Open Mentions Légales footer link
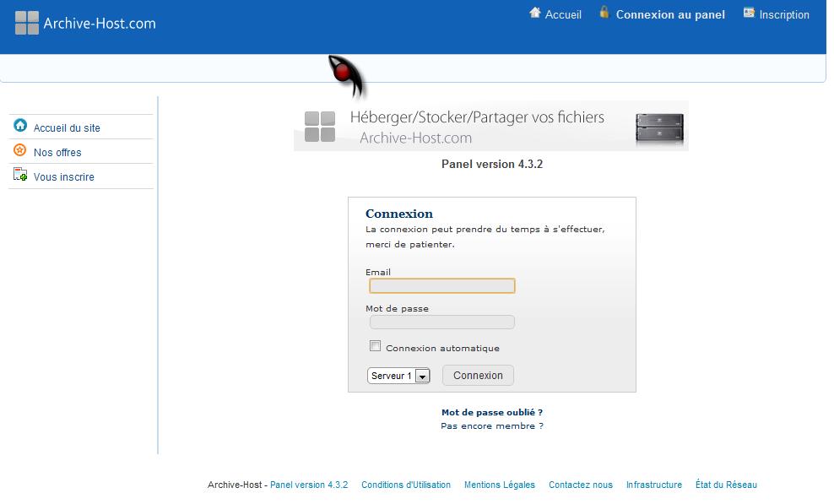The width and height of the screenshot is (834, 504). (x=500, y=485)
